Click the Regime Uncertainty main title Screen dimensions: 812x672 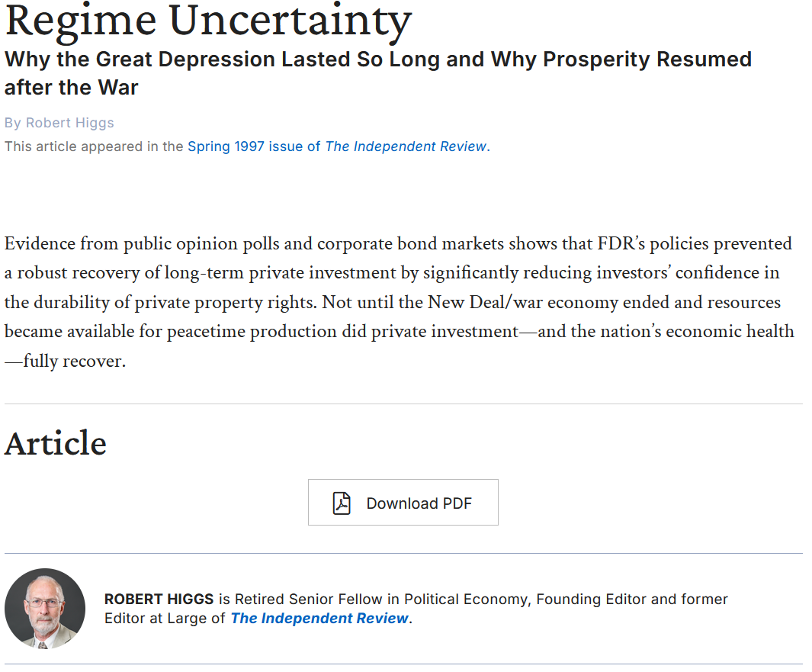tap(208, 21)
